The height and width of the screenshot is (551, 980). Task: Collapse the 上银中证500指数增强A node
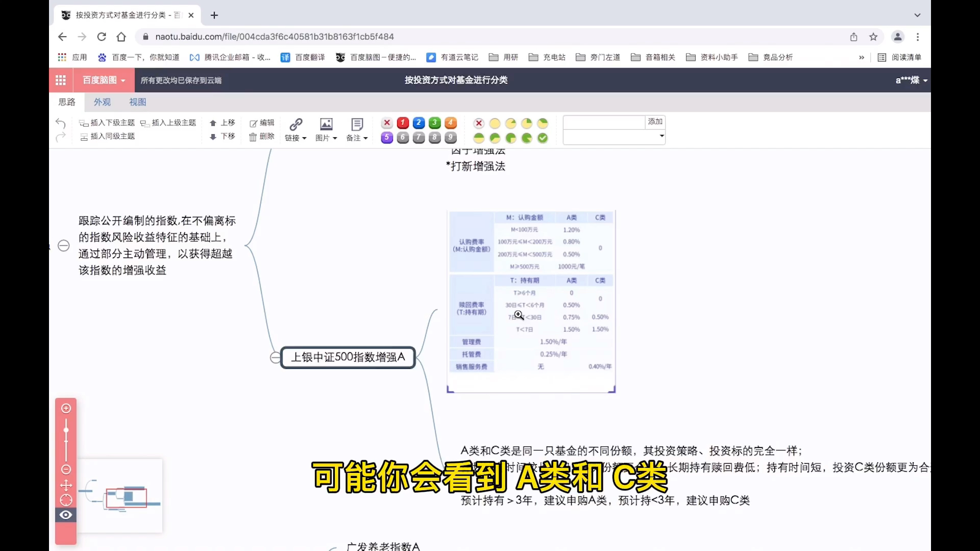coord(275,358)
